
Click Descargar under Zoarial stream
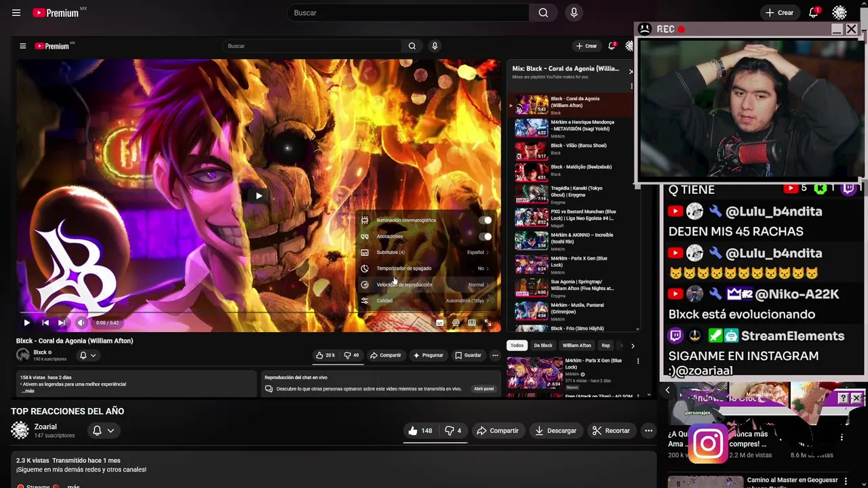click(555, 430)
